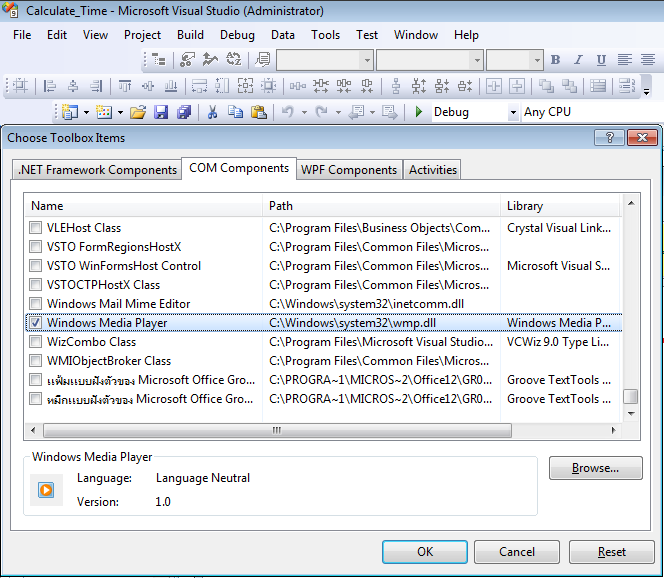The image size is (664, 578).
Task: Click the green Start Debugging arrow
Action: (x=419, y=112)
